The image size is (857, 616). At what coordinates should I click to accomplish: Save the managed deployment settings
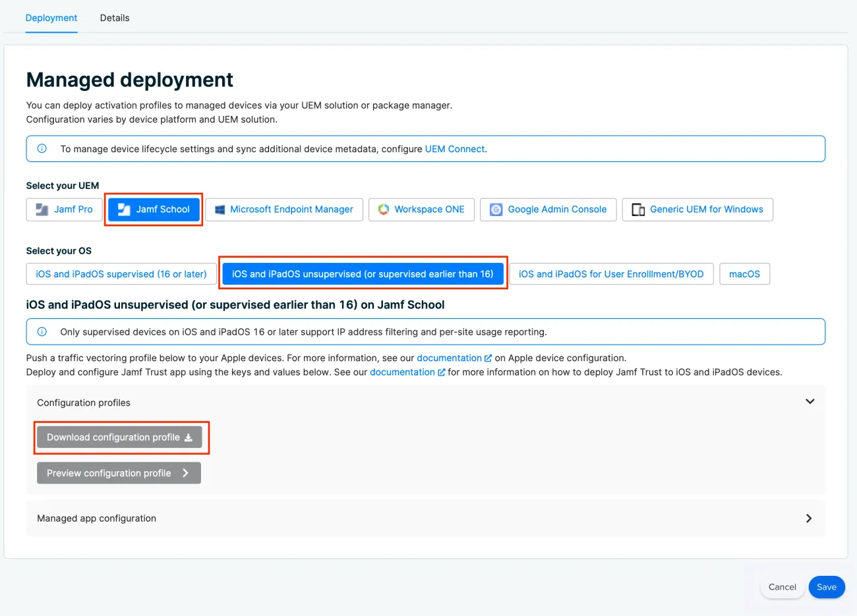(827, 587)
